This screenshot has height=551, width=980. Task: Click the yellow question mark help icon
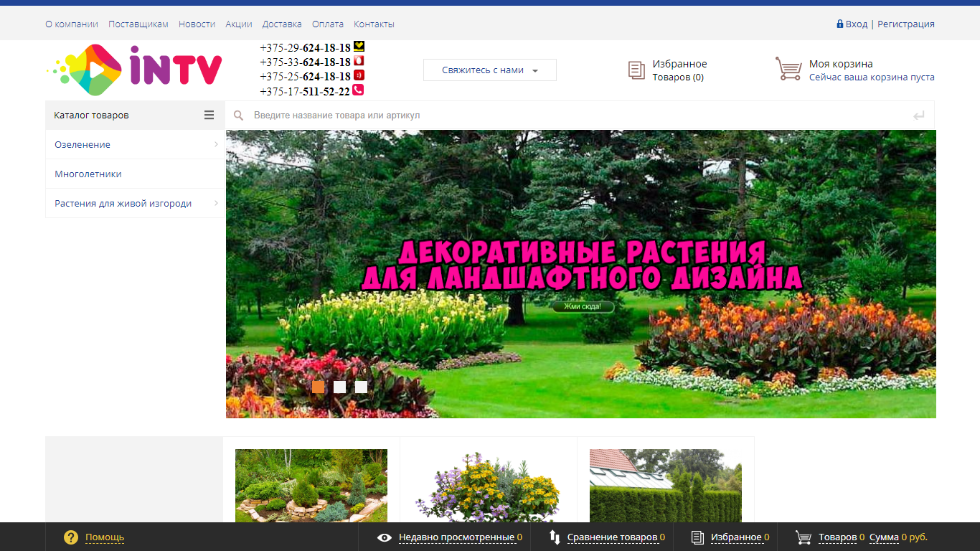tap(71, 537)
